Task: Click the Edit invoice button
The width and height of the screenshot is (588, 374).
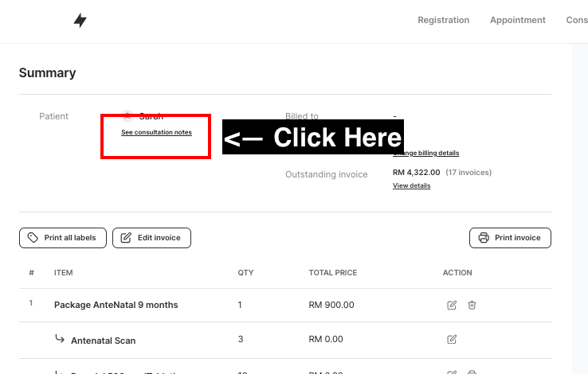Action: (151, 238)
